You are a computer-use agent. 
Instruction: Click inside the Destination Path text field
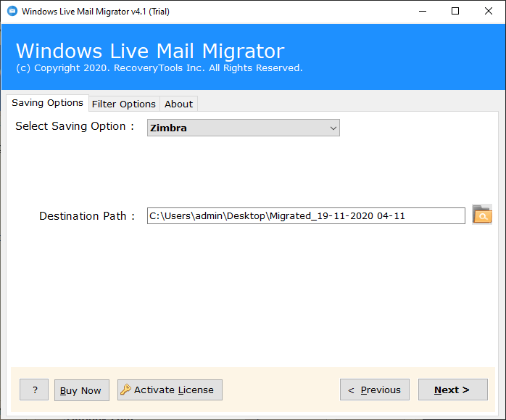306,215
